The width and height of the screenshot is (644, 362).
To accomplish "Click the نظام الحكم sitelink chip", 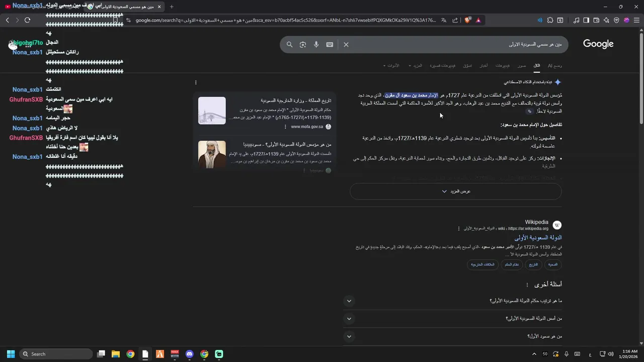I will (512, 264).
